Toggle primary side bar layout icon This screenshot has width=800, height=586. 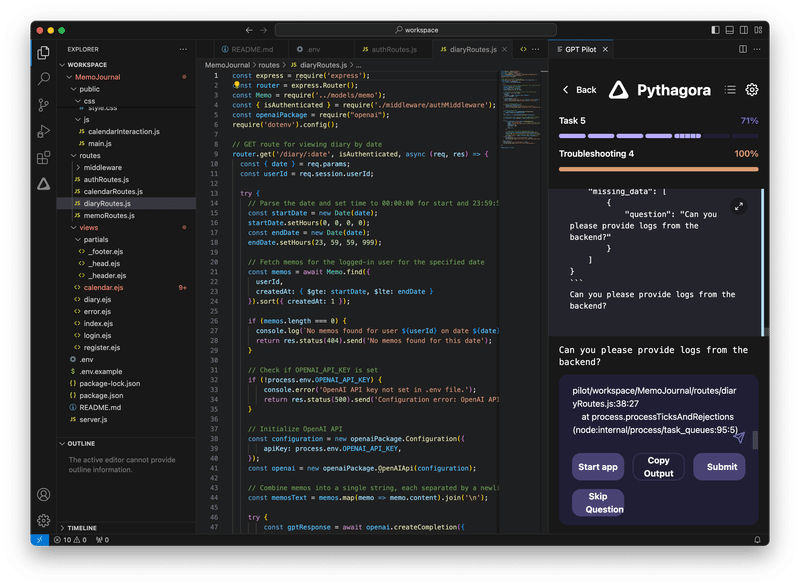(x=715, y=30)
